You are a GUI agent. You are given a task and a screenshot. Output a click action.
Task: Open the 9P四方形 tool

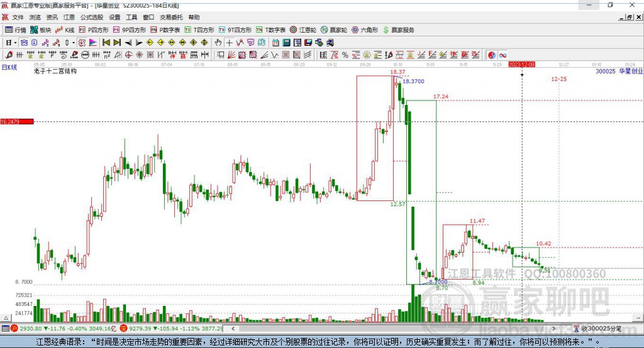130,30
